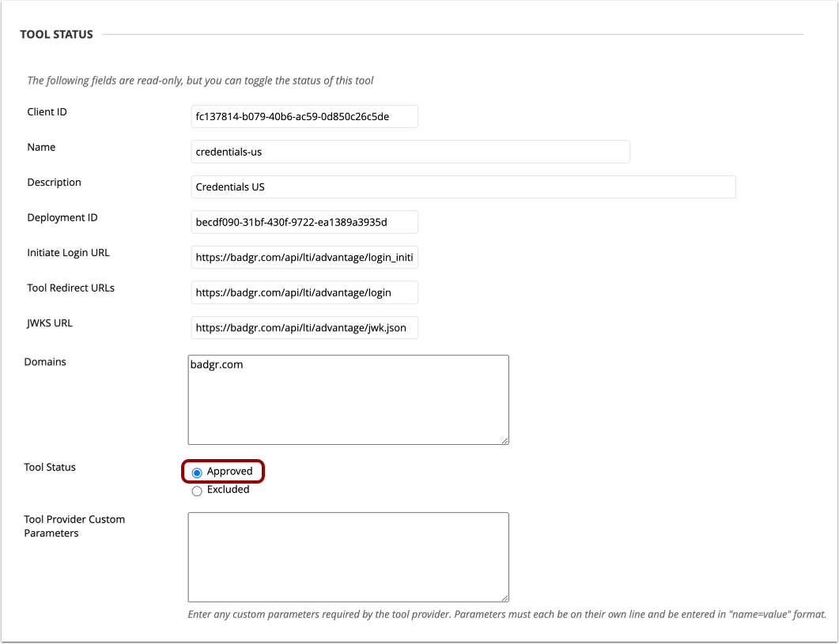Toggle Tool Status back to Approved
The height and width of the screenshot is (644, 839).
[197, 471]
